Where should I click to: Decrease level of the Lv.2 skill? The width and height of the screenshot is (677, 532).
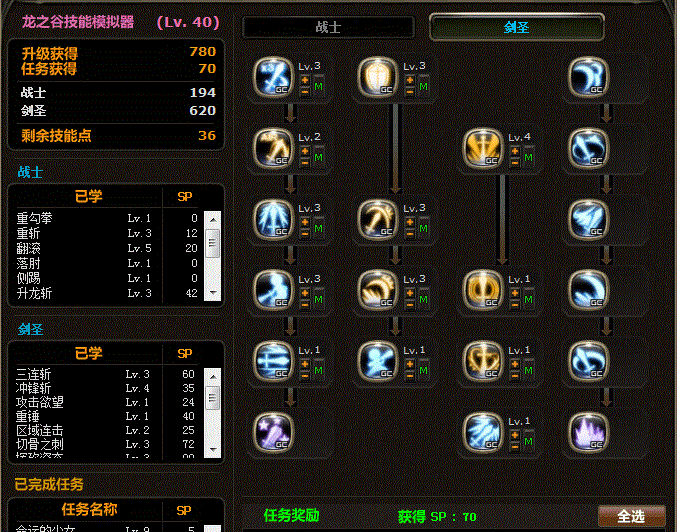305,163
